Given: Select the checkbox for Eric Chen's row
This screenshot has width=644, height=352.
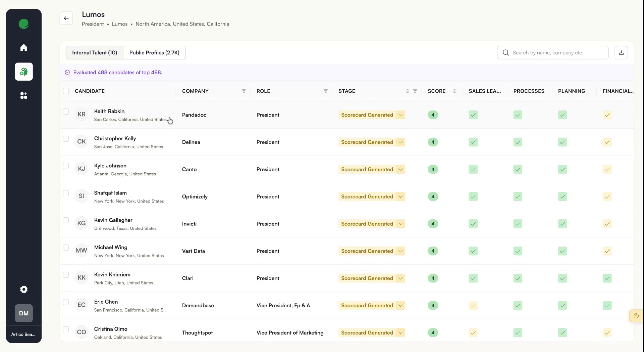Looking at the screenshot, I should (66, 302).
